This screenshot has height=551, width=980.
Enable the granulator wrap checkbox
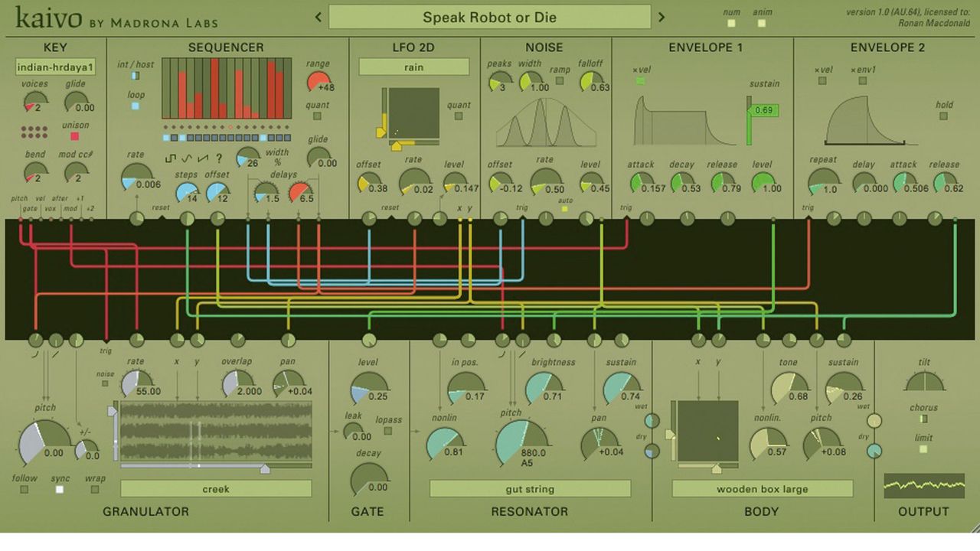96,490
